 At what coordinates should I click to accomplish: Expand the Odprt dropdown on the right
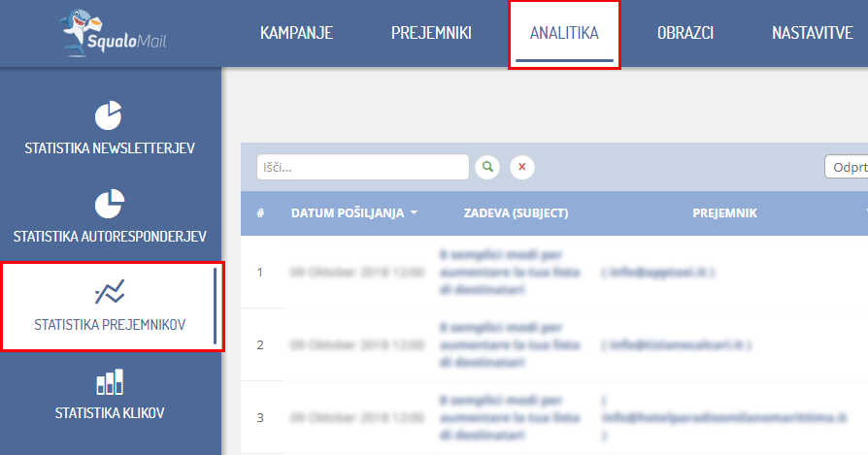[845, 168]
